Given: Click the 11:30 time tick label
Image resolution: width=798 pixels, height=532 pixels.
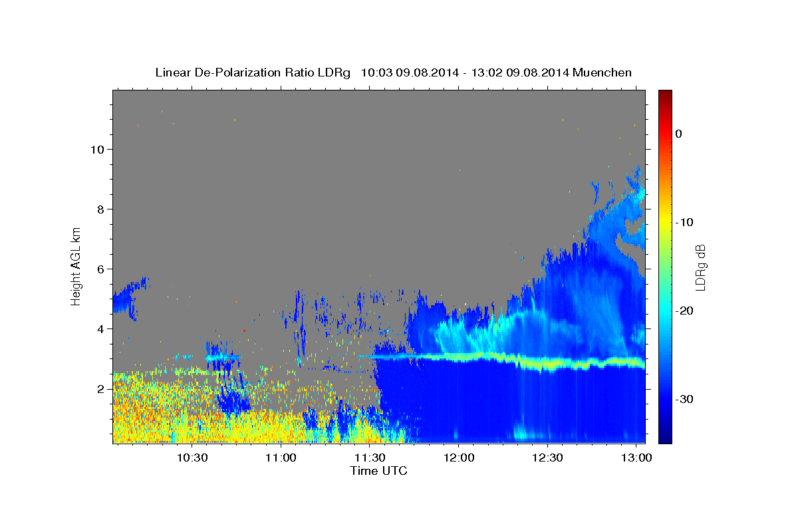Looking at the screenshot, I should coord(370,458).
